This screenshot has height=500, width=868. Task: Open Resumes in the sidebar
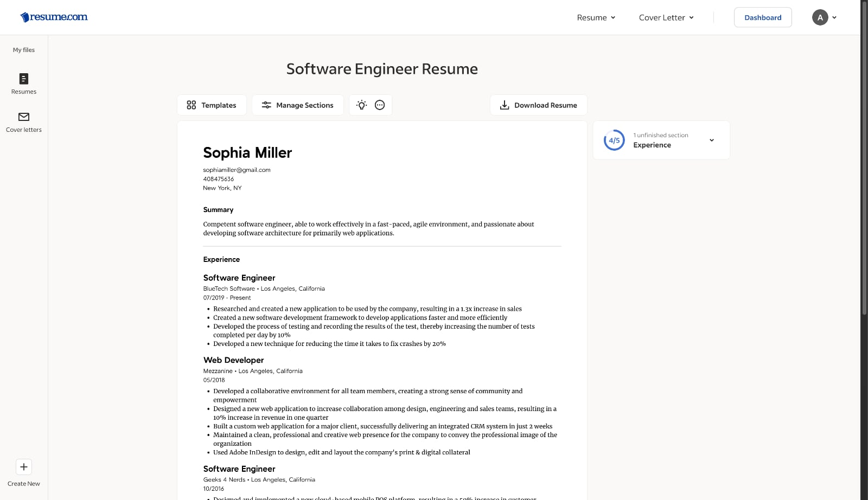(24, 84)
